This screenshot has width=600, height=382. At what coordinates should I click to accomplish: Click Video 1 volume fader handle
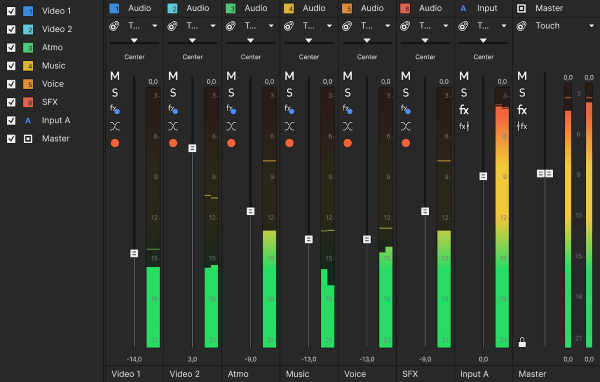134,253
